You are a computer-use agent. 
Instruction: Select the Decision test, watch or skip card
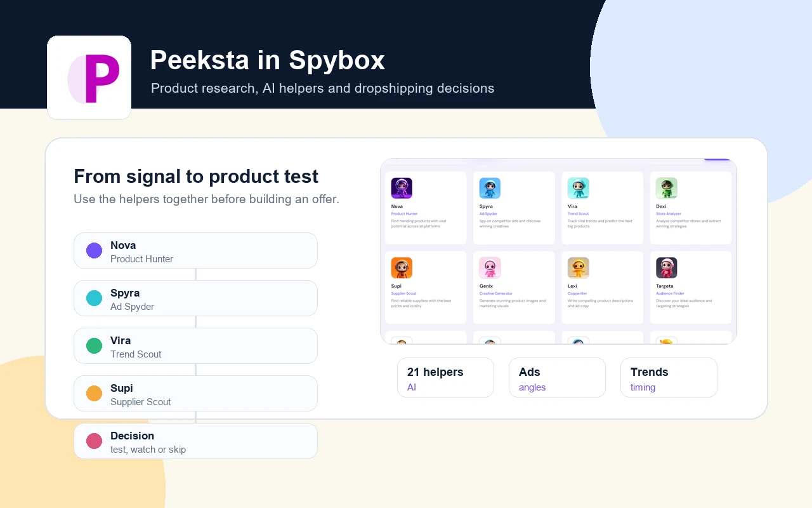click(x=195, y=441)
